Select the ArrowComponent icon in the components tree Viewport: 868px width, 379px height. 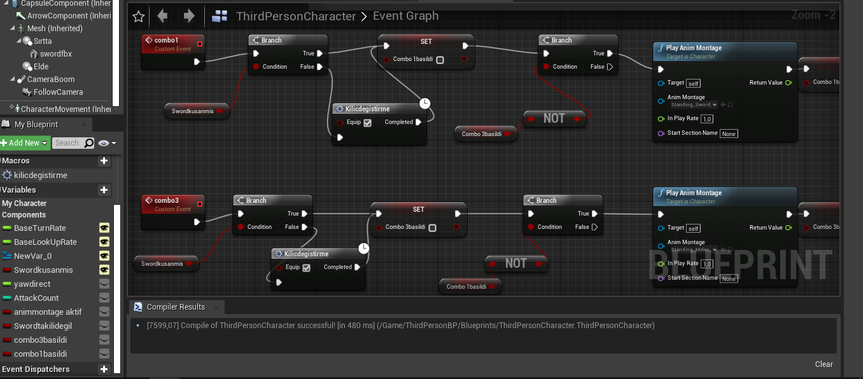[21, 15]
